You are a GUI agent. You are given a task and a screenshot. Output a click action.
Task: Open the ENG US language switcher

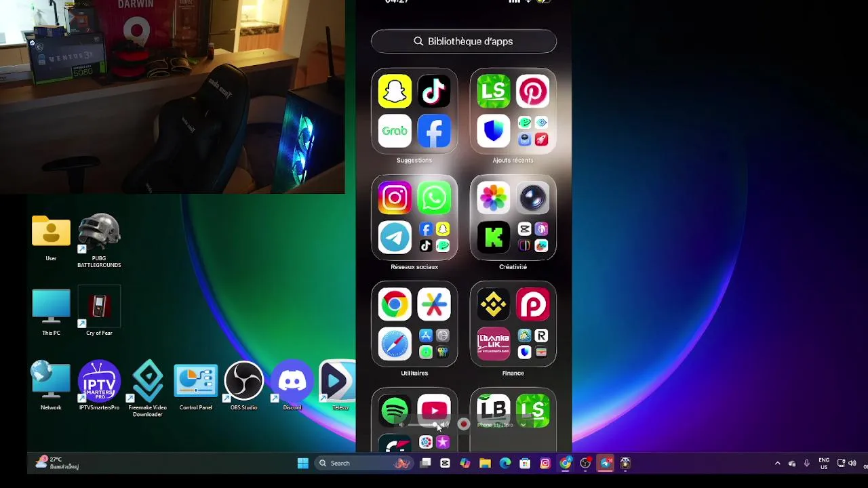[x=824, y=464]
